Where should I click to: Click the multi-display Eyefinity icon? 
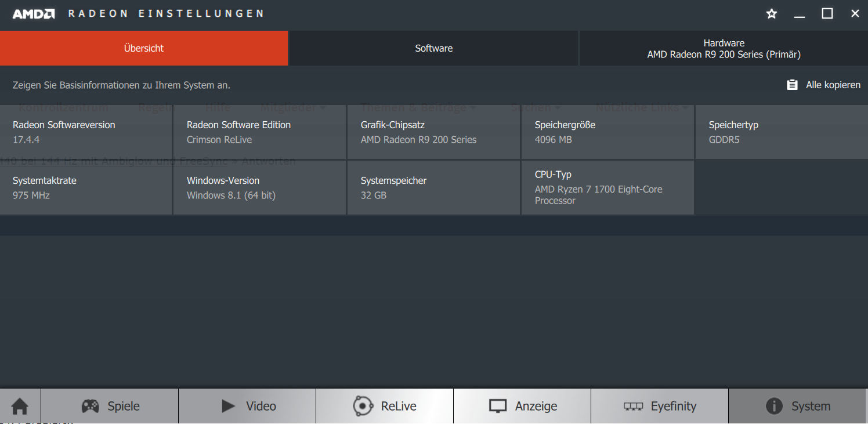point(633,407)
